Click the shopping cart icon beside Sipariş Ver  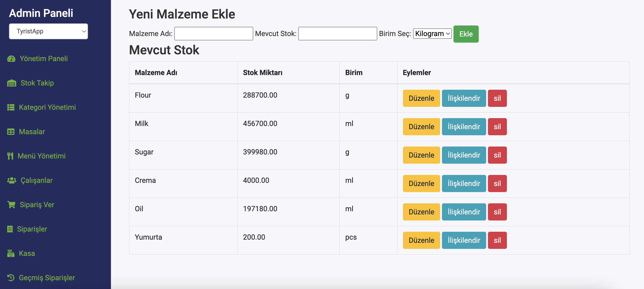tap(11, 205)
